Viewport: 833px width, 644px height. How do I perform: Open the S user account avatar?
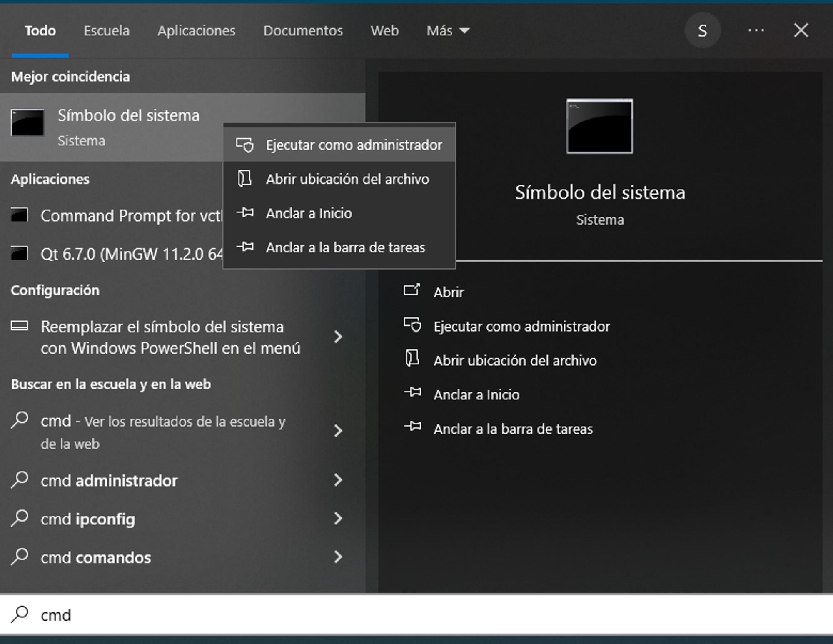pyautogui.click(x=703, y=30)
